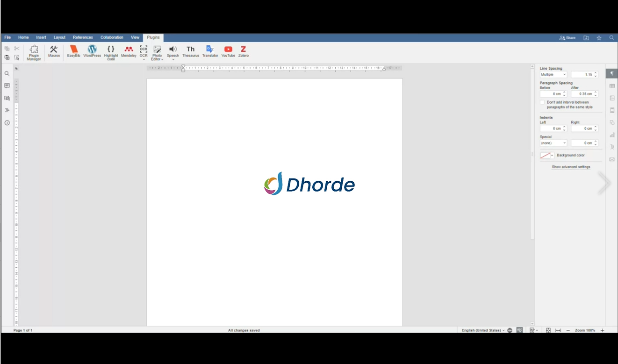Screen dimensions: 618x364
Task: Click the fit to page icon
Action: point(548,330)
